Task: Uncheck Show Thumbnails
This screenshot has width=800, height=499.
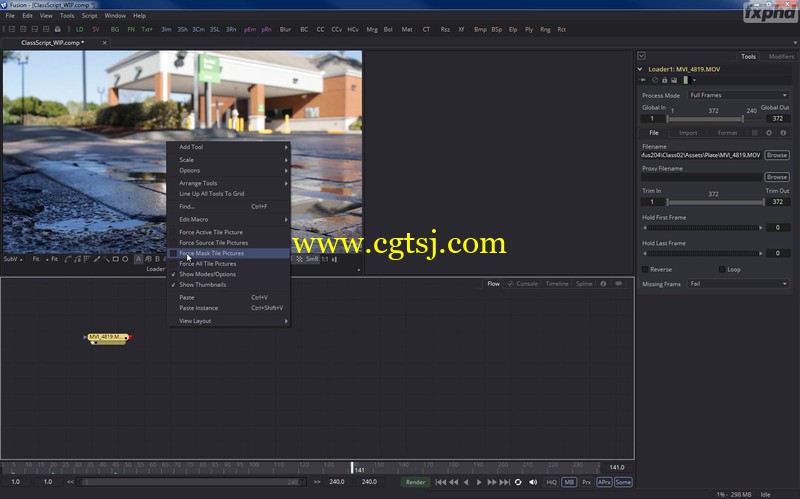Action: [x=229, y=285]
